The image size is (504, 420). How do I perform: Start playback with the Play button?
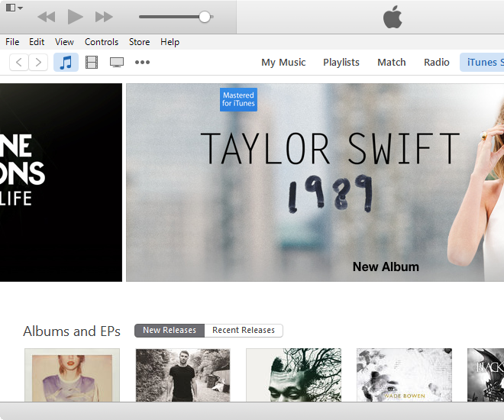coord(75,17)
